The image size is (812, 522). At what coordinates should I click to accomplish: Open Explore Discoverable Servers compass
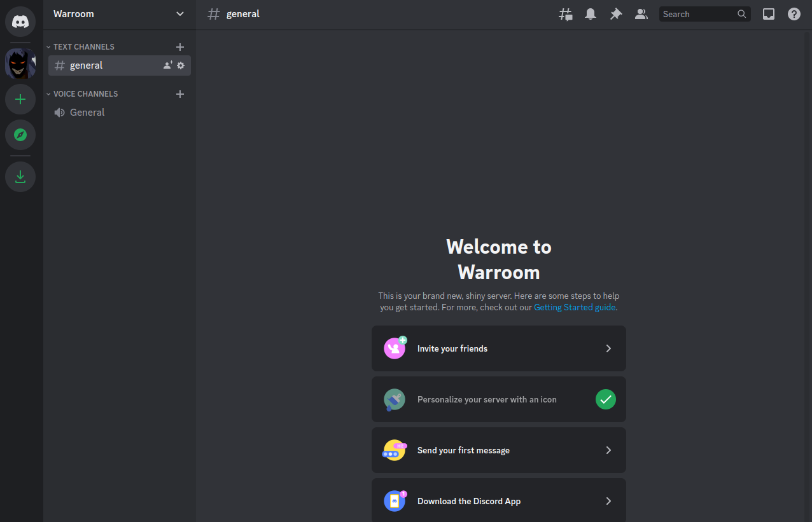pyautogui.click(x=20, y=135)
